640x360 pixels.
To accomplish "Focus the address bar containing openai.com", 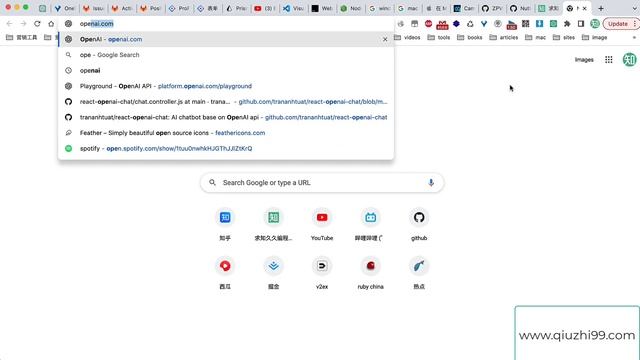I will [226, 24].
